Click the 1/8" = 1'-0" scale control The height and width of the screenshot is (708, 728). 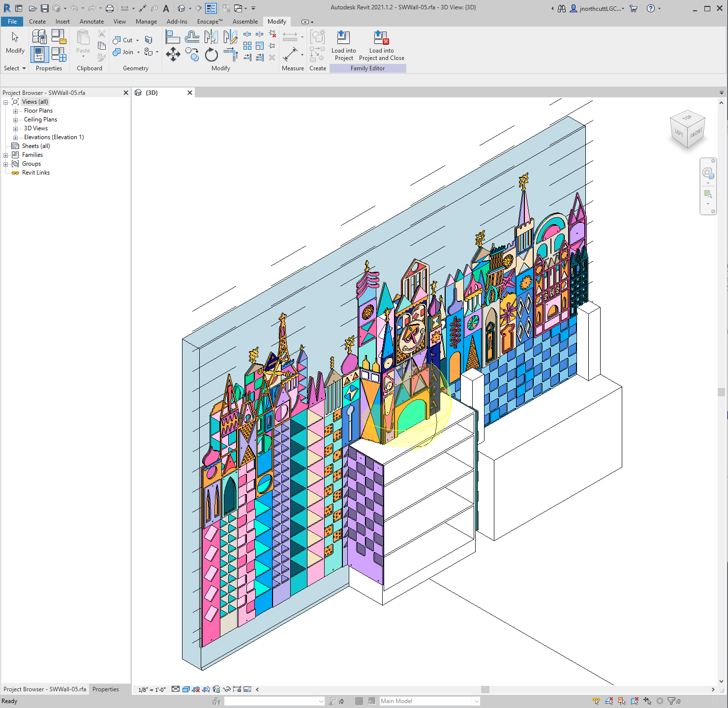[x=152, y=689]
